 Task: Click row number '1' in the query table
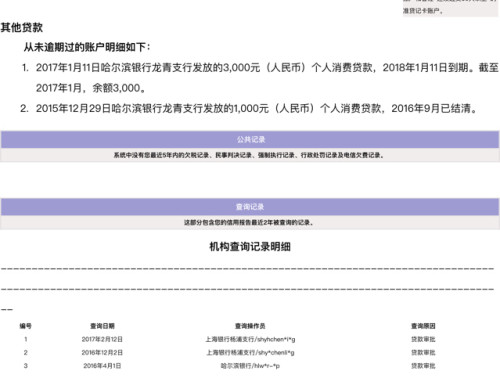coord(25,339)
